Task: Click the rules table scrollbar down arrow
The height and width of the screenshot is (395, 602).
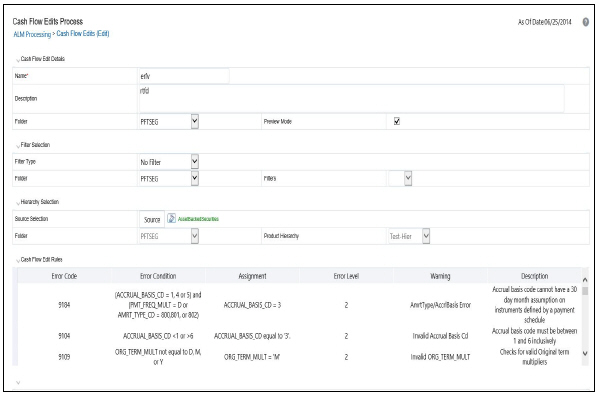Action: pos(585,353)
